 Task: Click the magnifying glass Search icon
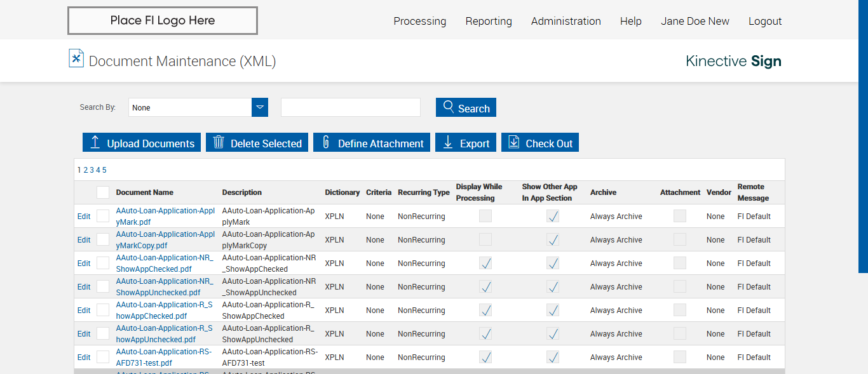449,107
